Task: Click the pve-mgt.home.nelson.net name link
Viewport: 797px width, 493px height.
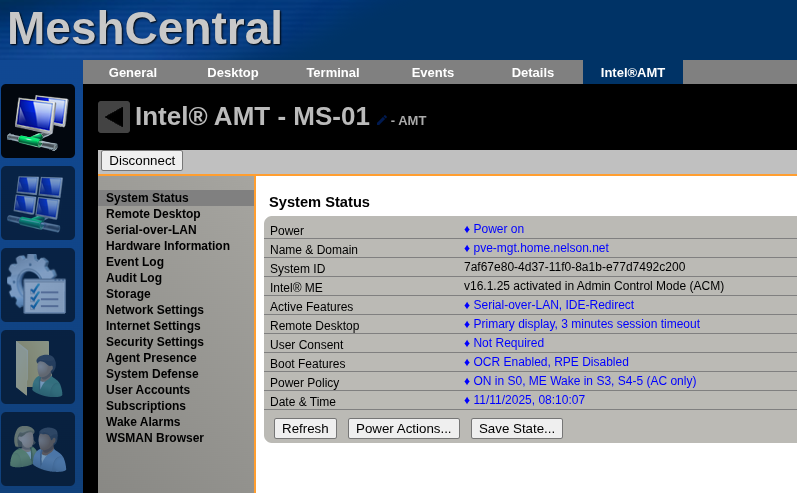Action: click(x=540, y=248)
